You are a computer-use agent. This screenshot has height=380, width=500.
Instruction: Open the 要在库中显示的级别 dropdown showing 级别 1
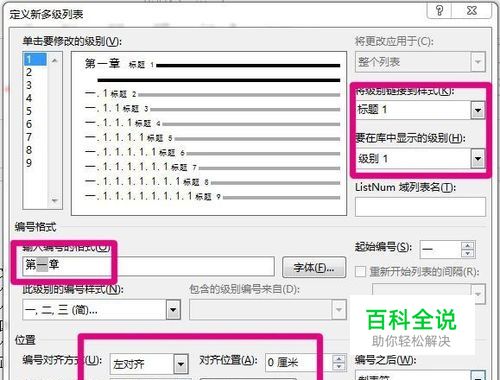[477, 159]
